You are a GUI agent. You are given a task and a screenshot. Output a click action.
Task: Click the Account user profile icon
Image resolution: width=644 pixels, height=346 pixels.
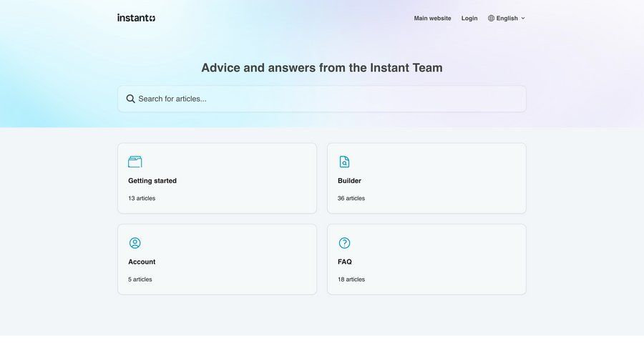135,243
